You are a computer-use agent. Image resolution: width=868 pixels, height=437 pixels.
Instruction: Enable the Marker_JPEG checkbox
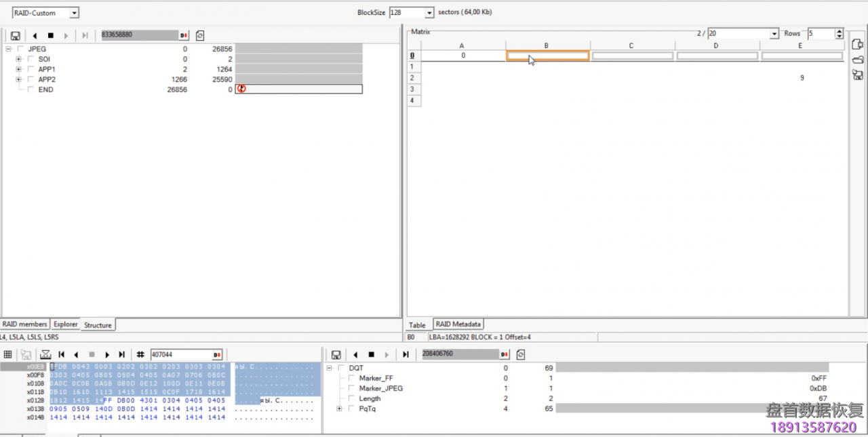pos(352,388)
